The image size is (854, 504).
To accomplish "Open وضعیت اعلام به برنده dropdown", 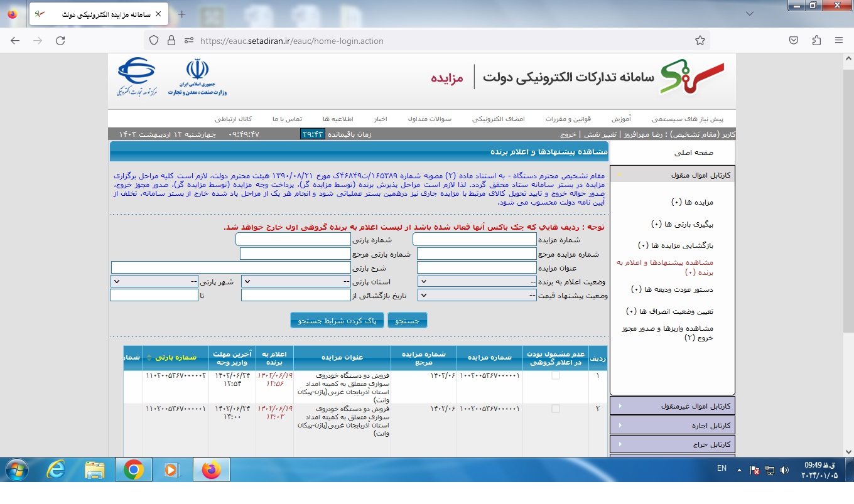I will (x=477, y=282).
